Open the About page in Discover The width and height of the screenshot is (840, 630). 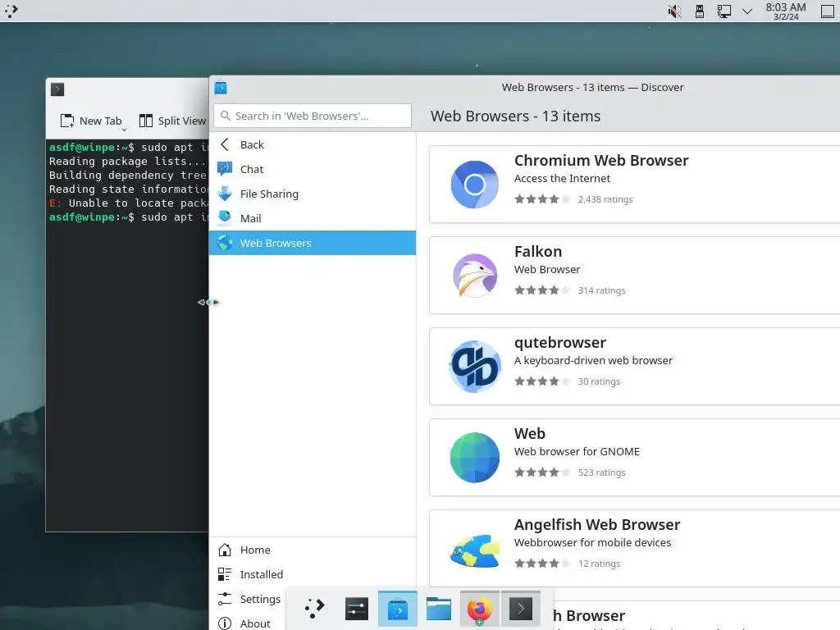[x=248, y=623]
